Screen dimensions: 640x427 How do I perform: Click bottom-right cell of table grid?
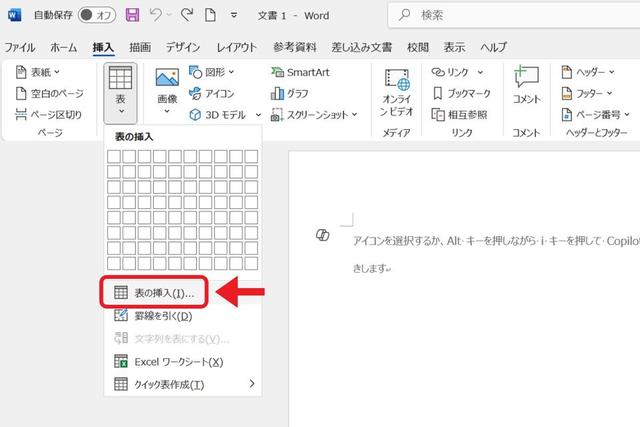pyautogui.click(x=251, y=263)
